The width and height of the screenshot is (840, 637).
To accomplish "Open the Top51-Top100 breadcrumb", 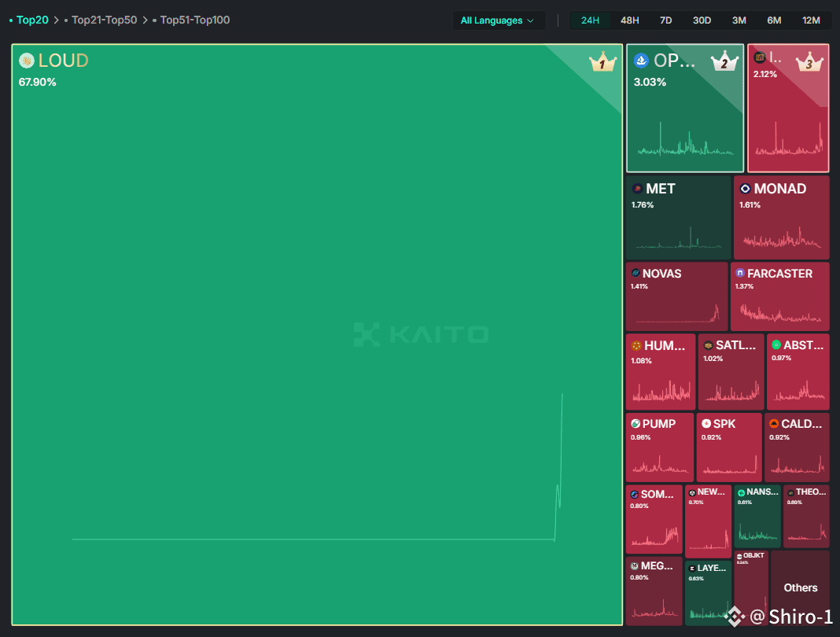I will point(194,20).
